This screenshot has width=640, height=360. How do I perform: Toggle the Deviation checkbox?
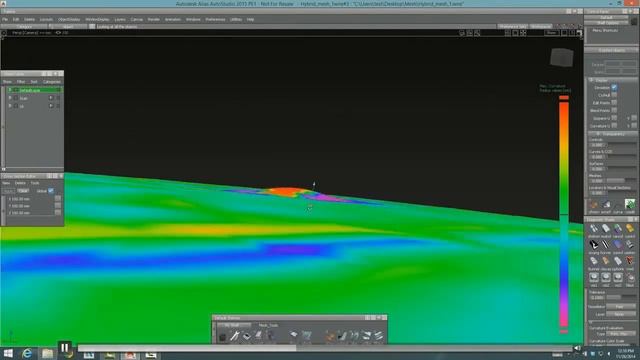point(614,87)
